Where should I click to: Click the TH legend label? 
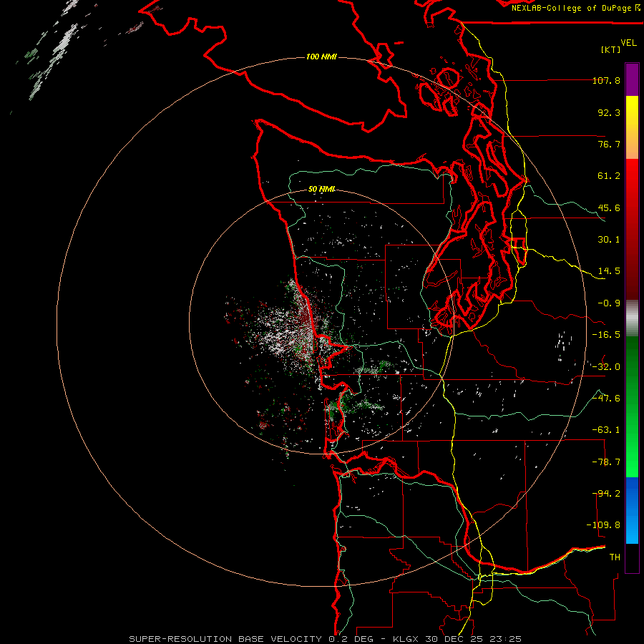click(x=615, y=557)
